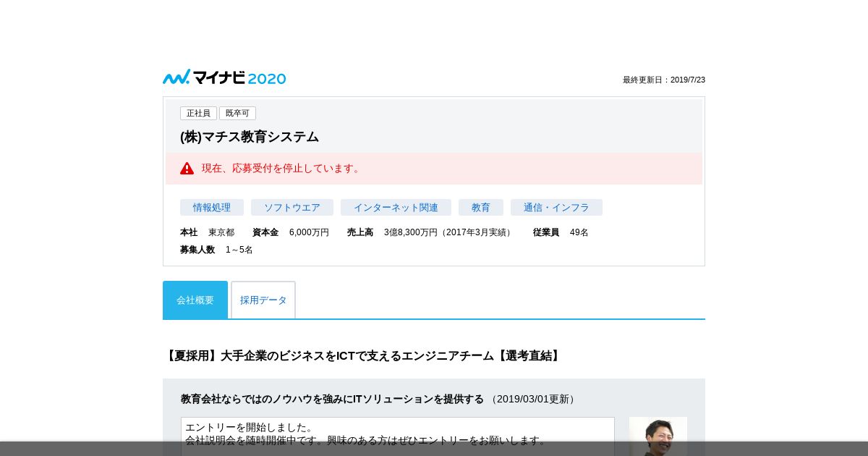Select the ソフトウエア industry tag
This screenshot has width=868, height=456.
pos(292,208)
